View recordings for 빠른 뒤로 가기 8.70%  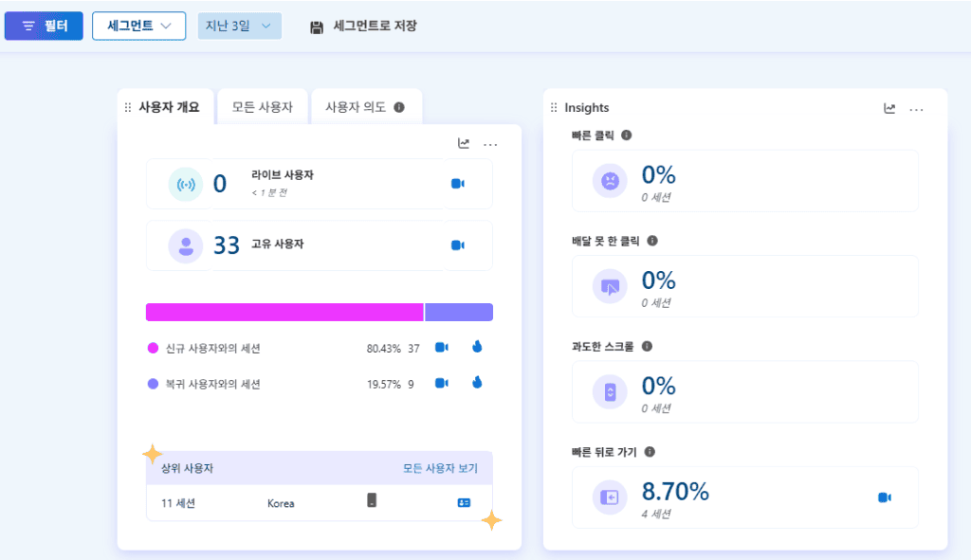[x=885, y=497]
